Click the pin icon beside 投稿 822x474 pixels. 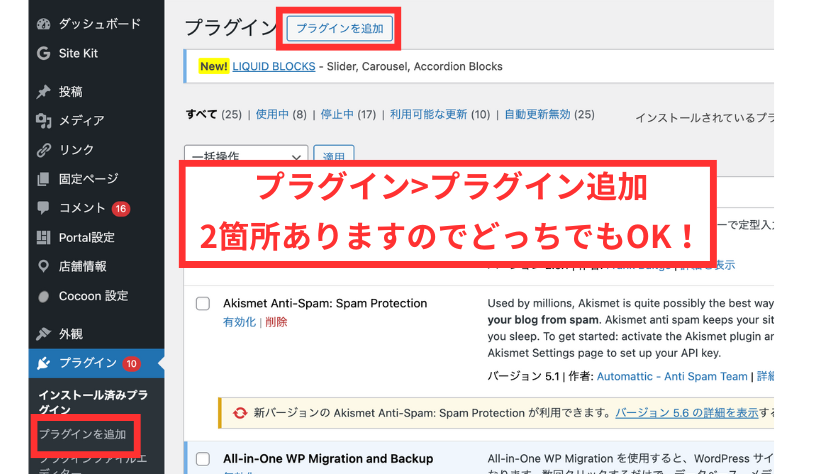tap(44, 92)
